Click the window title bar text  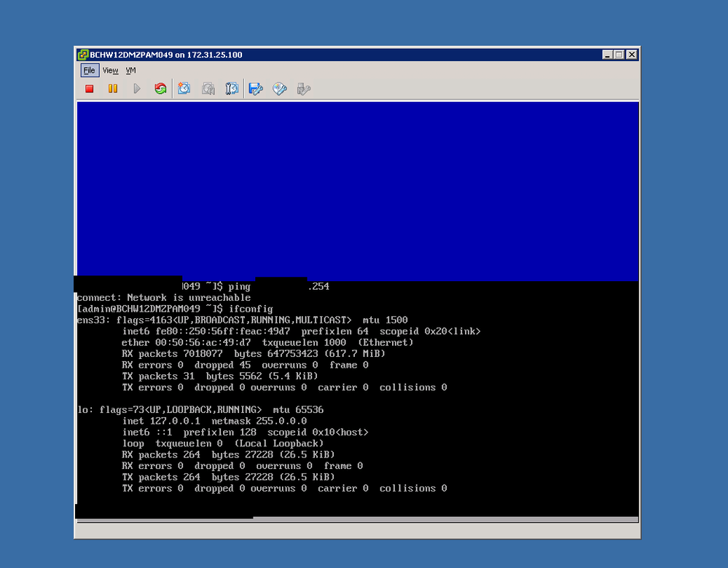(165, 55)
